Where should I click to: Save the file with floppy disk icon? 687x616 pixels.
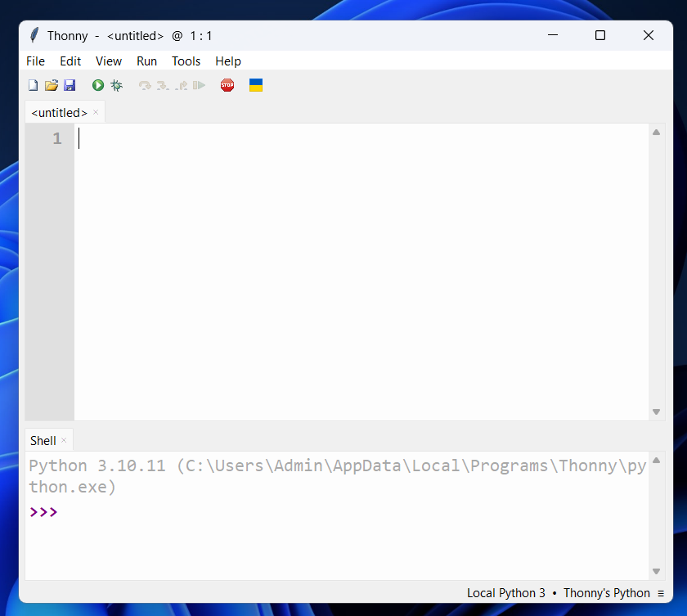pos(70,85)
